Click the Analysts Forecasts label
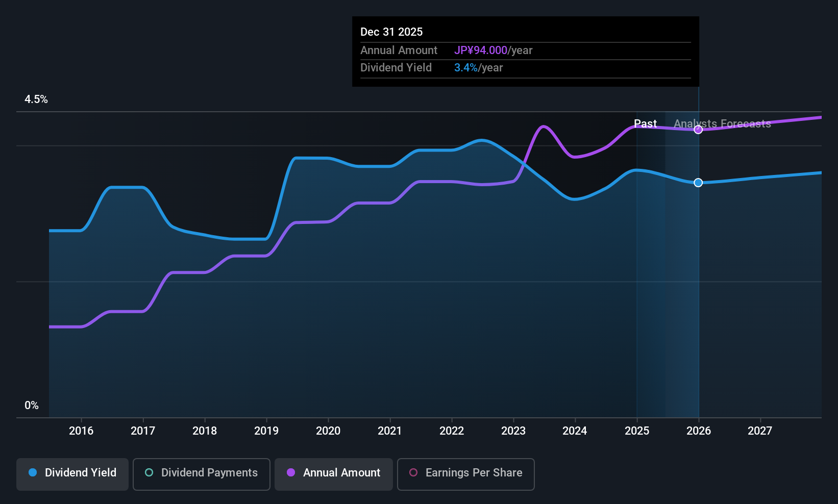 point(722,123)
